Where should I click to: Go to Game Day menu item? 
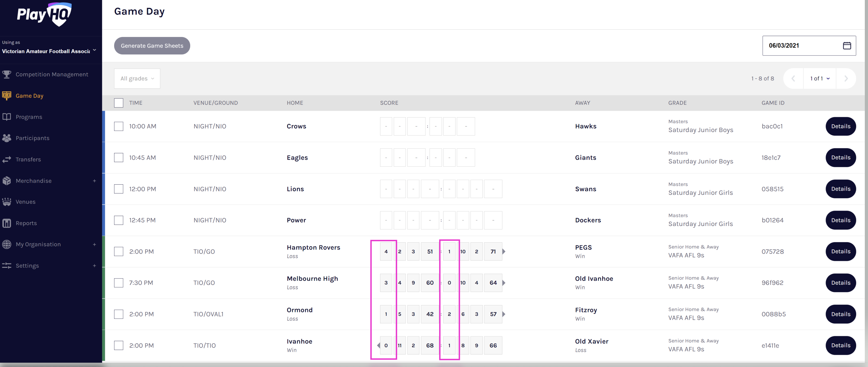point(29,96)
